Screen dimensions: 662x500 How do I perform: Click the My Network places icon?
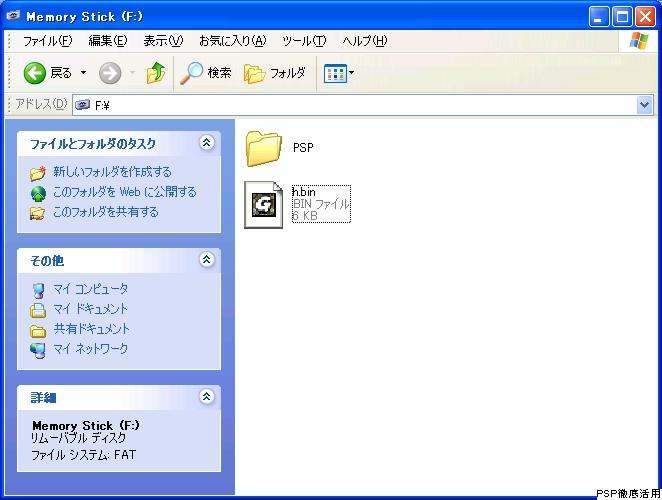(38, 350)
